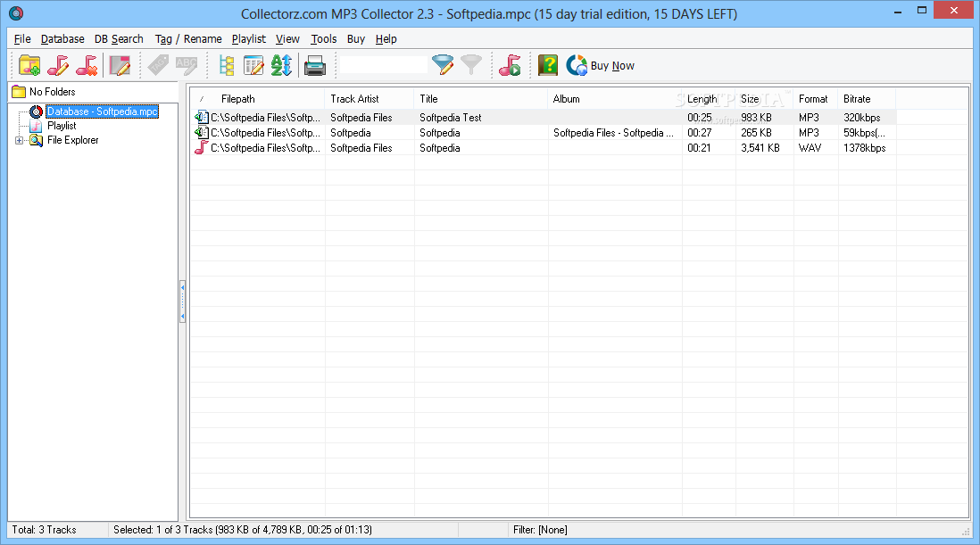Image resolution: width=980 pixels, height=545 pixels.
Task: Select Database - Softpedia.mpc tree node
Action: [103, 111]
